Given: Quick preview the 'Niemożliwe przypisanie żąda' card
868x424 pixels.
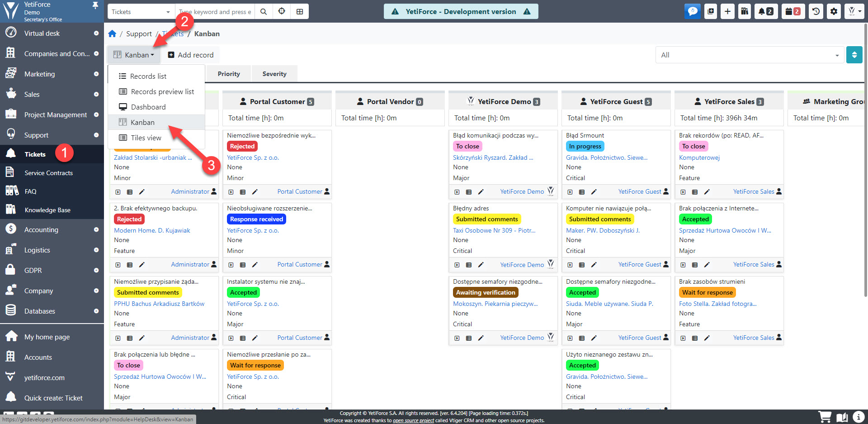Looking at the screenshot, I should [118, 338].
